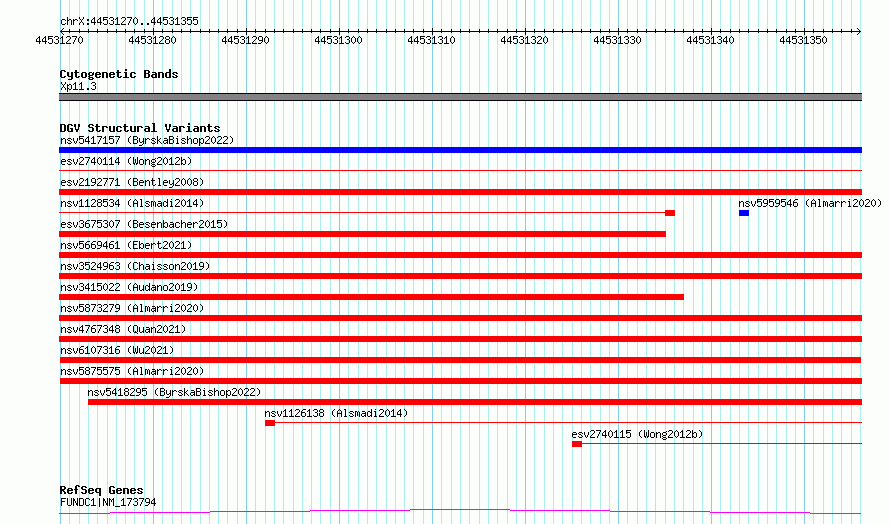Click the red block ending nsv1128534
Image resolution: width=890 pixels, height=524 pixels.
click(670, 213)
